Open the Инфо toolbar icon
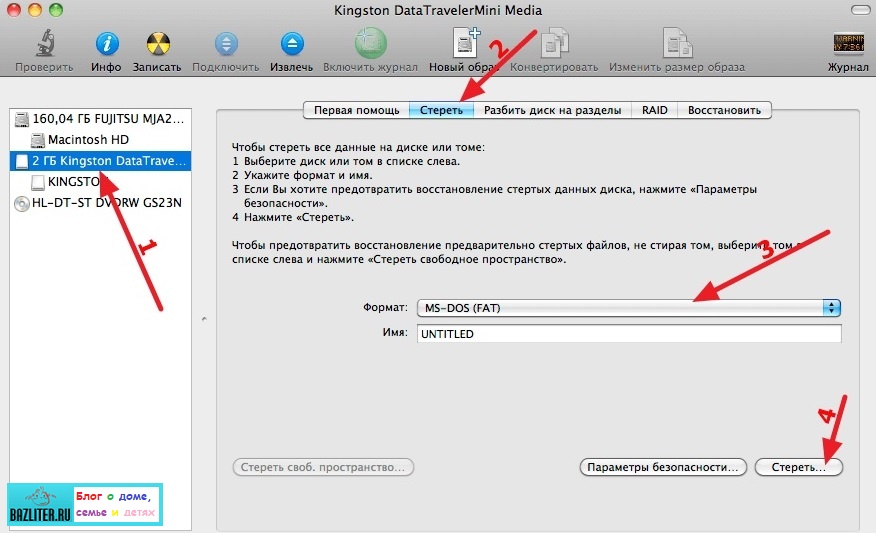Image resolution: width=876 pixels, height=533 pixels. (107, 44)
